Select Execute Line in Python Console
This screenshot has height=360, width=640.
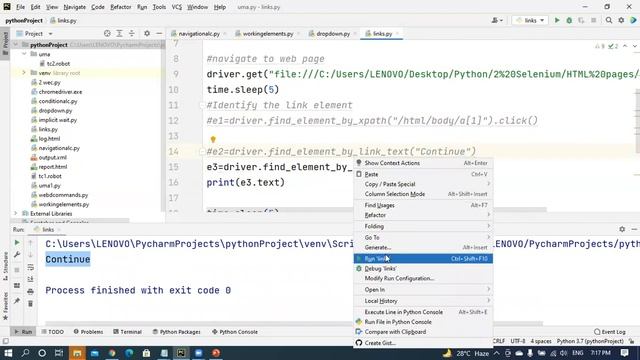point(423,312)
